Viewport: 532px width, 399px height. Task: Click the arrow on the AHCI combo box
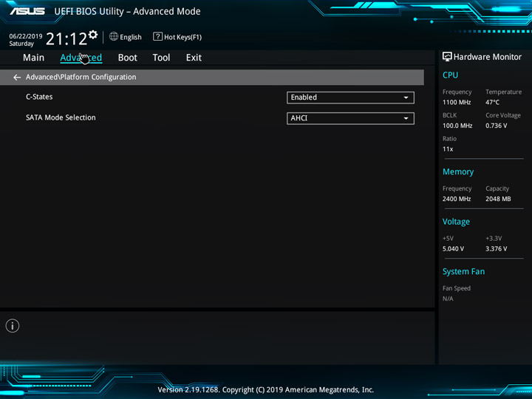click(x=406, y=118)
